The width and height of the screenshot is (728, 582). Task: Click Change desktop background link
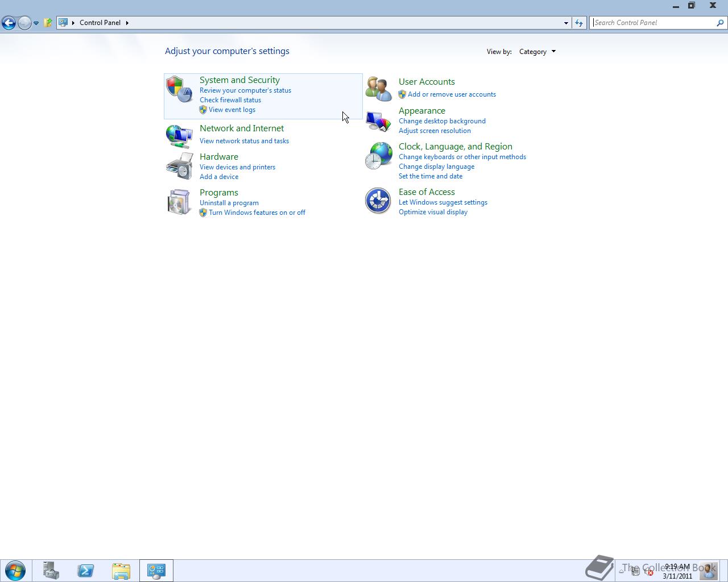(x=442, y=121)
